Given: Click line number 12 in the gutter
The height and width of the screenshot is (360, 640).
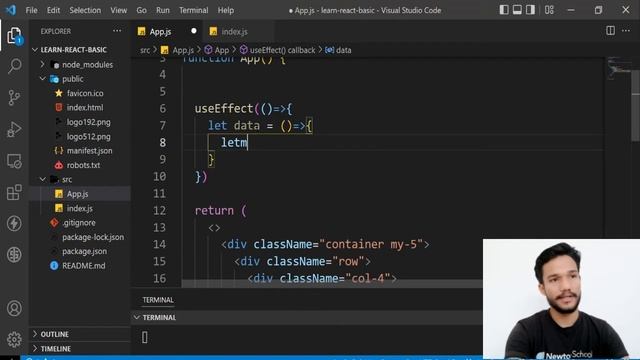Looking at the screenshot, I should click(160, 211).
